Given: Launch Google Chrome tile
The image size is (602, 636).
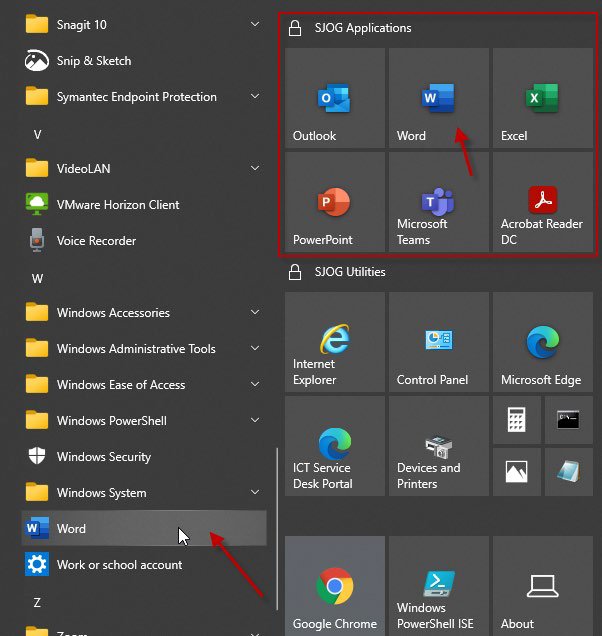Looking at the screenshot, I should coord(335,586).
